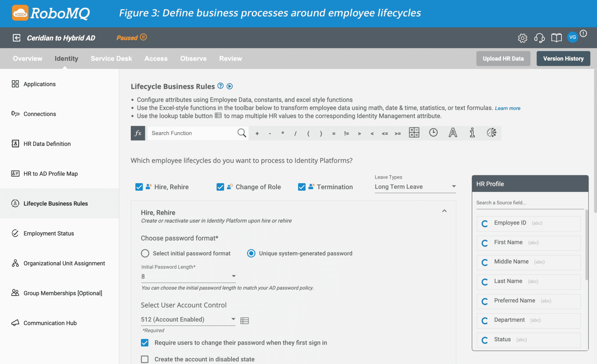Uncheck the Termination lifecycle checkbox
Viewport: 597px width, 364px height.
click(x=302, y=187)
